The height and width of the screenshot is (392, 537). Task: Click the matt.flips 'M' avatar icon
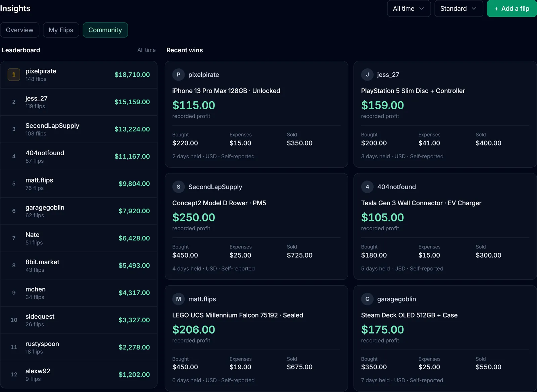click(x=179, y=299)
